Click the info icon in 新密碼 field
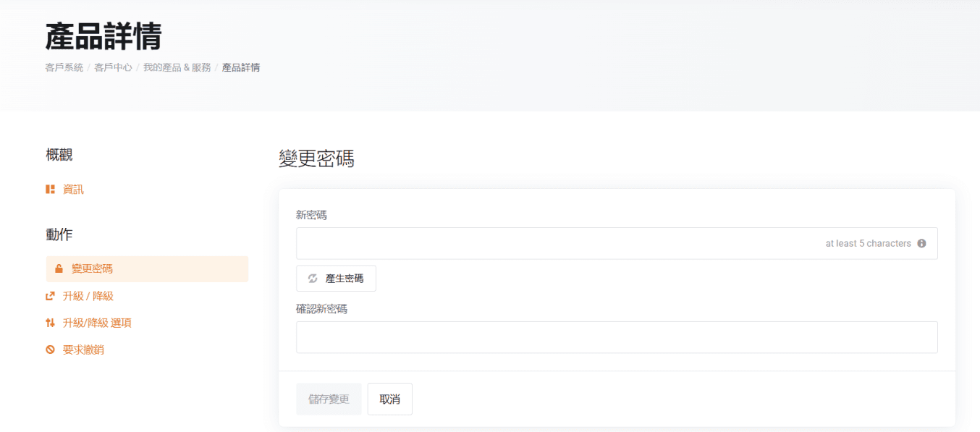 pyautogui.click(x=921, y=244)
